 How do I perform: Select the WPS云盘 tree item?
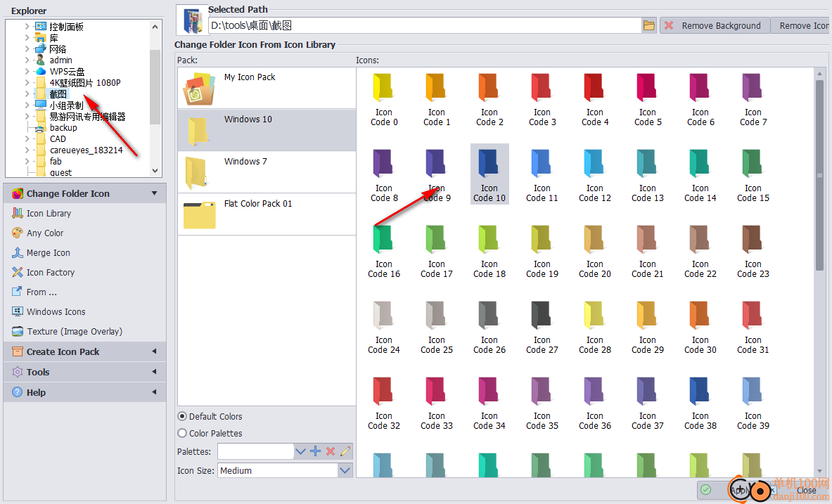coord(67,72)
